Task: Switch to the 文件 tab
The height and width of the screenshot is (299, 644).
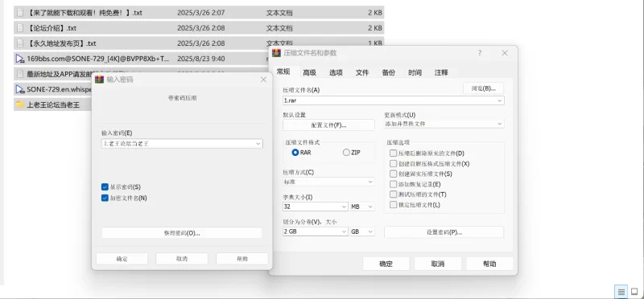Action: click(x=362, y=72)
